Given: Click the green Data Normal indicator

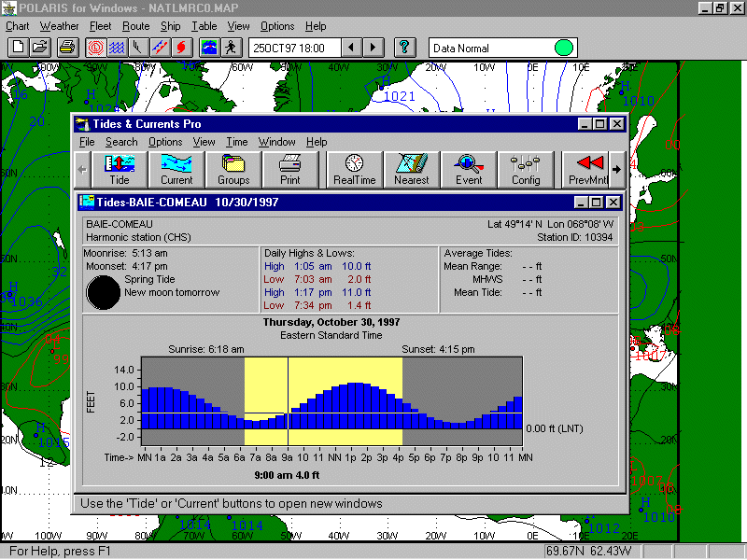Looking at the screenshot, I should [x=564, y=49].
